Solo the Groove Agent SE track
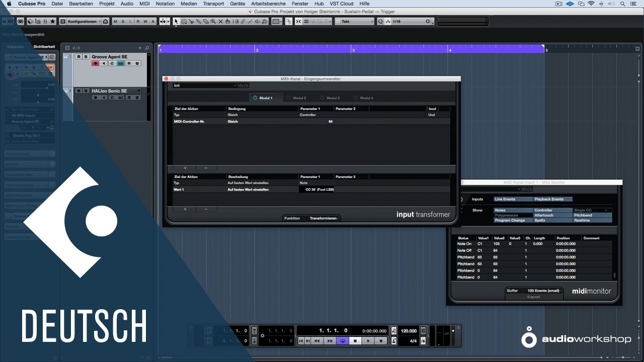 coord(86,57)
